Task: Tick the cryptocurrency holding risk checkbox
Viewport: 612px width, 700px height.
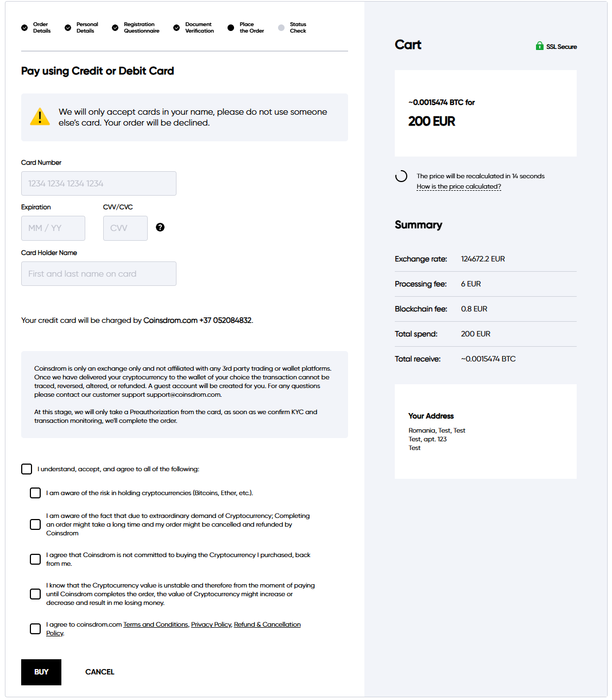Action: click(x=35, y=493)
